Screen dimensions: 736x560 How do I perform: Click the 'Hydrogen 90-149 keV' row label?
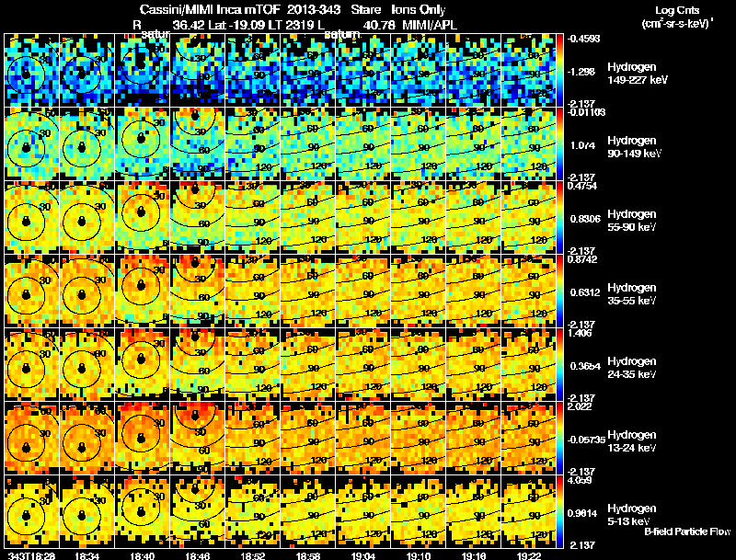point(634,147)
